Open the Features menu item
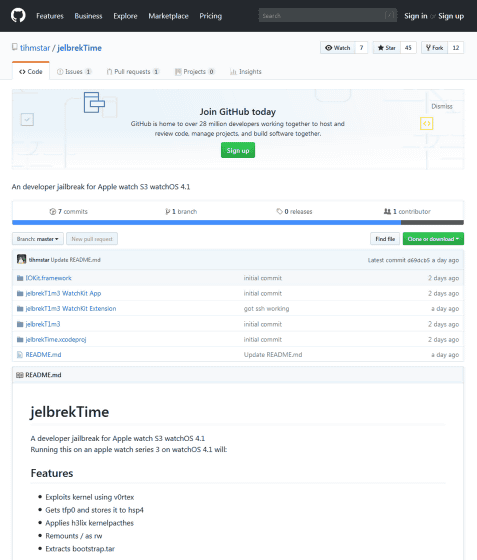Viewport: 477px width, 560px height. click(50, 16)
